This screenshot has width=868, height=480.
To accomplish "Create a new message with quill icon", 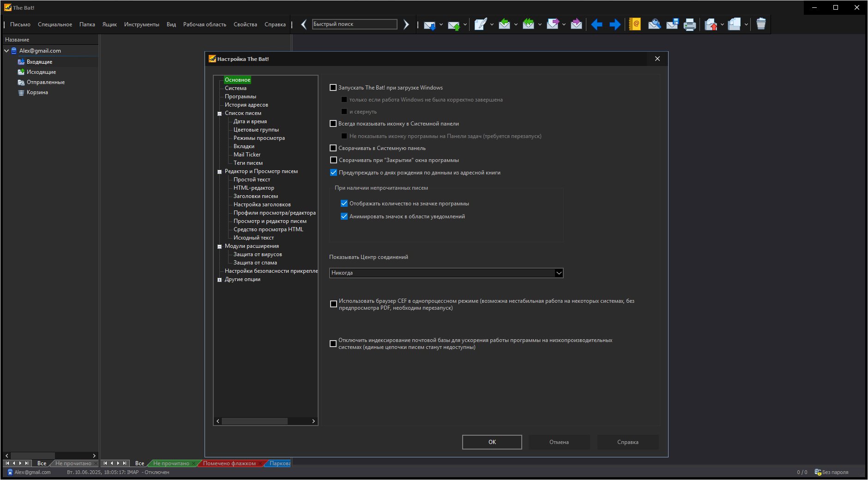I will (480, 24).
